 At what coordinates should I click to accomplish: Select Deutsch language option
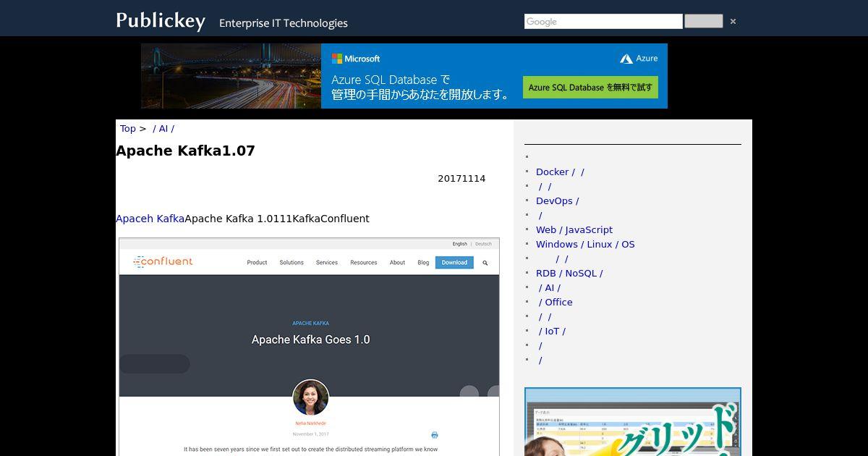(x=483, y=244)
